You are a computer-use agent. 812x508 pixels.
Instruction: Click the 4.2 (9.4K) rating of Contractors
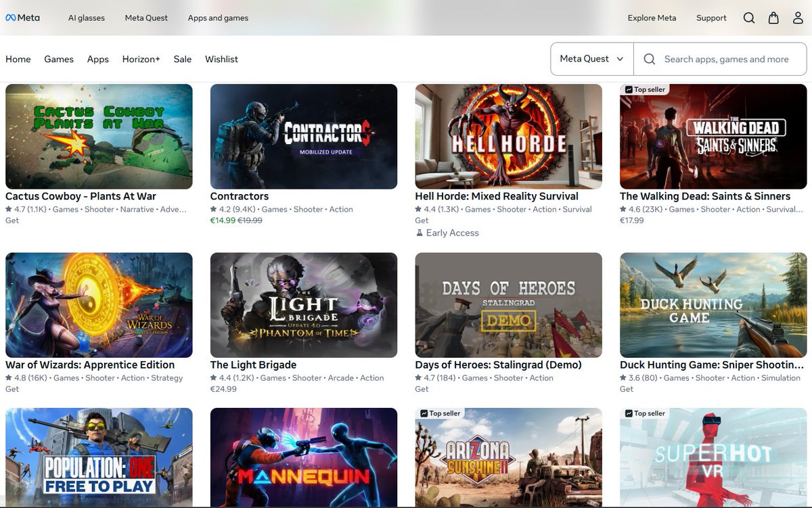click(233, 210)
